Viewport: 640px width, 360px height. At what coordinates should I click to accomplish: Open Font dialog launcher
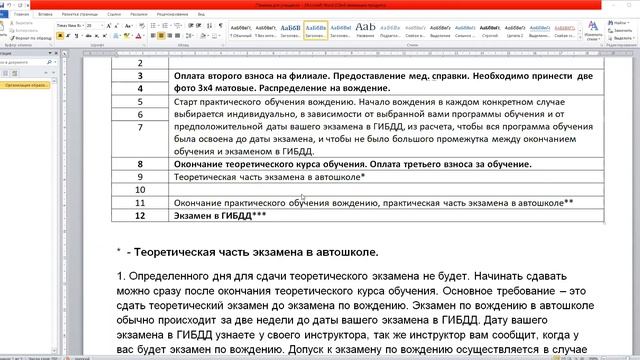coord(144,45)
